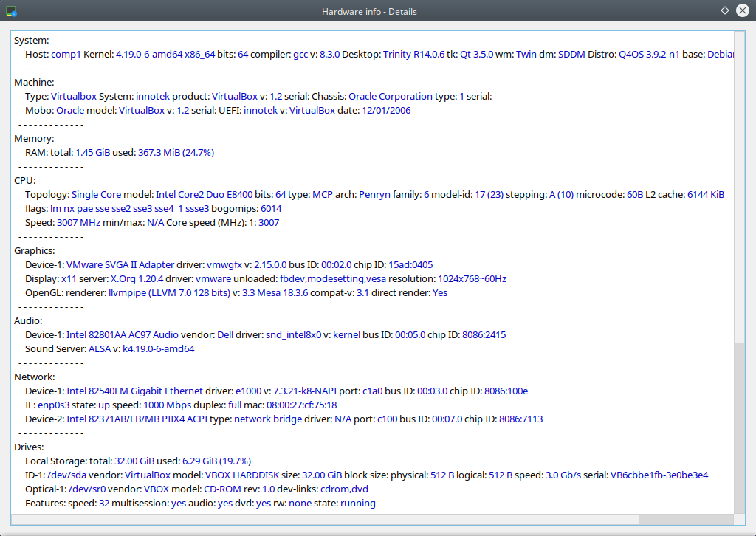
Task: Click distro value 'Q4OS 3.9.2-n1'
Action: pos(649,55)
